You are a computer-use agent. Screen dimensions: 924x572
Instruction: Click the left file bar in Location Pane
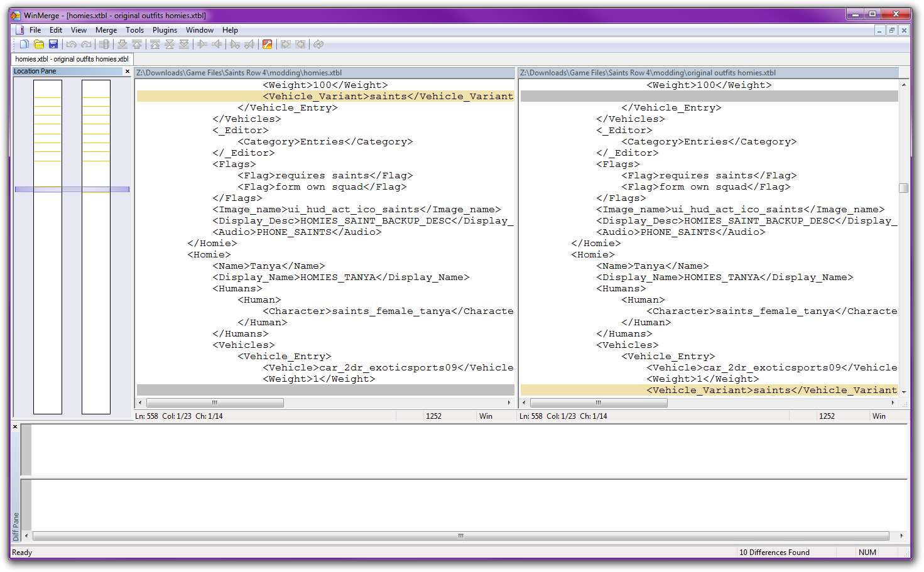[48, 247]
